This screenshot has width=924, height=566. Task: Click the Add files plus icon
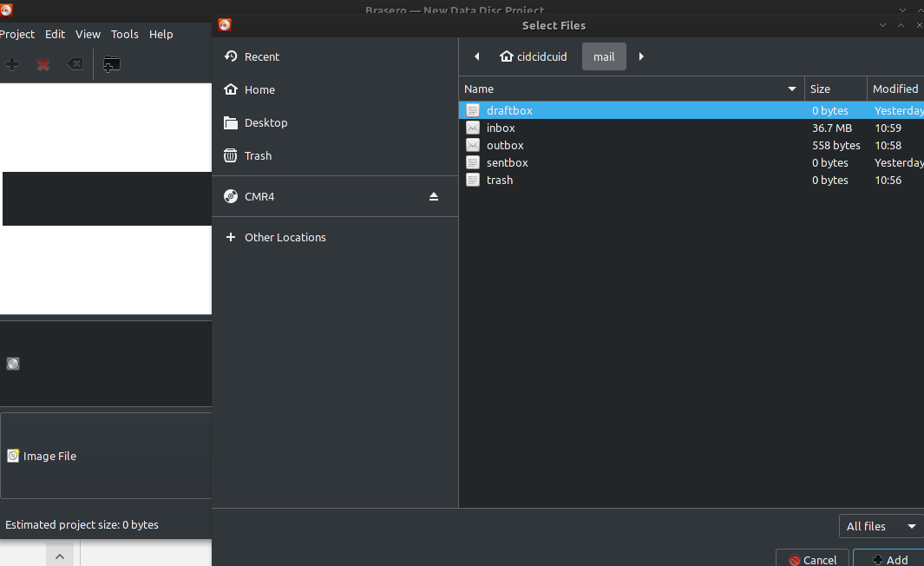(12, 63)
